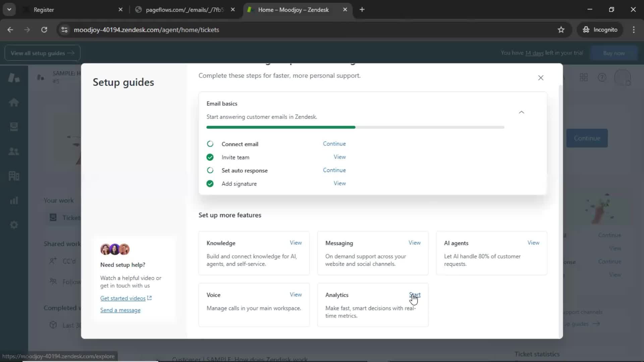Click the Add signature green checkmark
This screenshot has height=362, width=644.
coord(210,184)
